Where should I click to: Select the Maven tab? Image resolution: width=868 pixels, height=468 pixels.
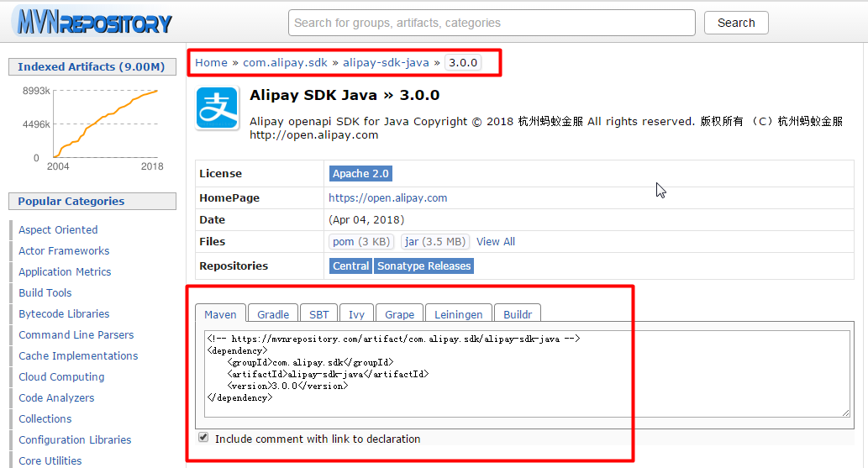click(220, 313)
